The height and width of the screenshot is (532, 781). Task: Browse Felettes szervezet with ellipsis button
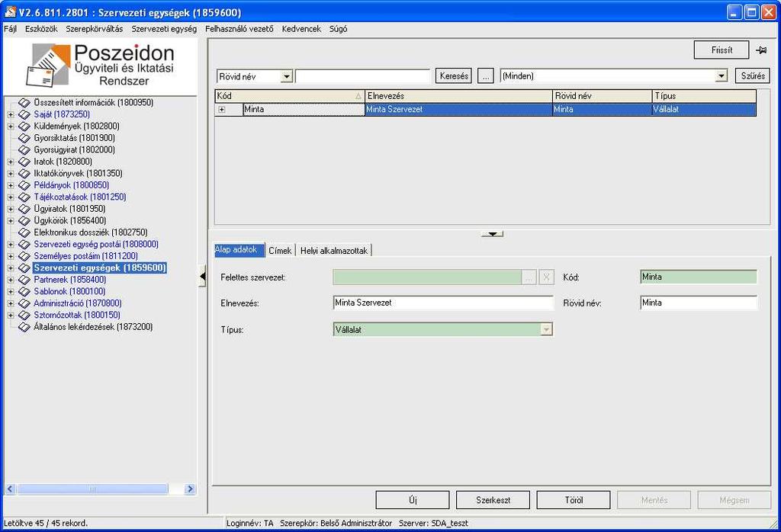pos(529,277)
